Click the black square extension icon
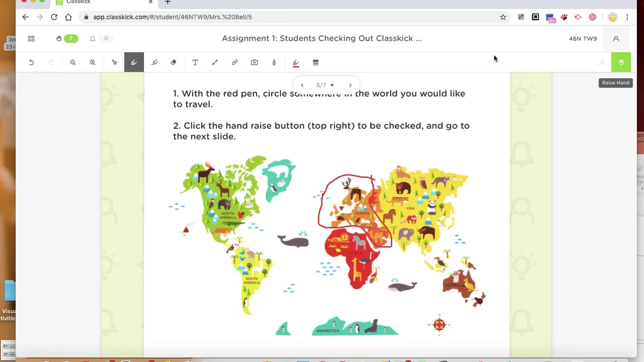644x362 pixels. pos(535,17)
